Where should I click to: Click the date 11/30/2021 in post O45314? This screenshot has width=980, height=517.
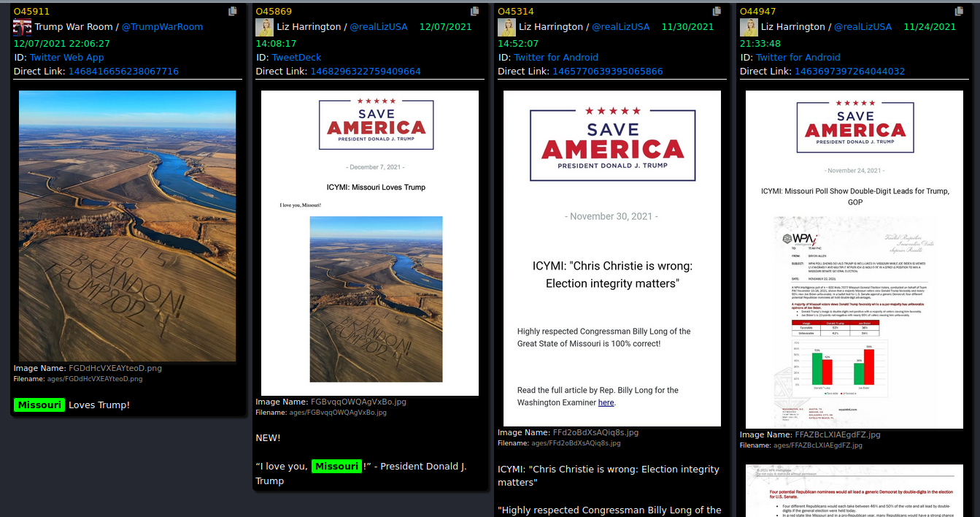click(688, 27)
